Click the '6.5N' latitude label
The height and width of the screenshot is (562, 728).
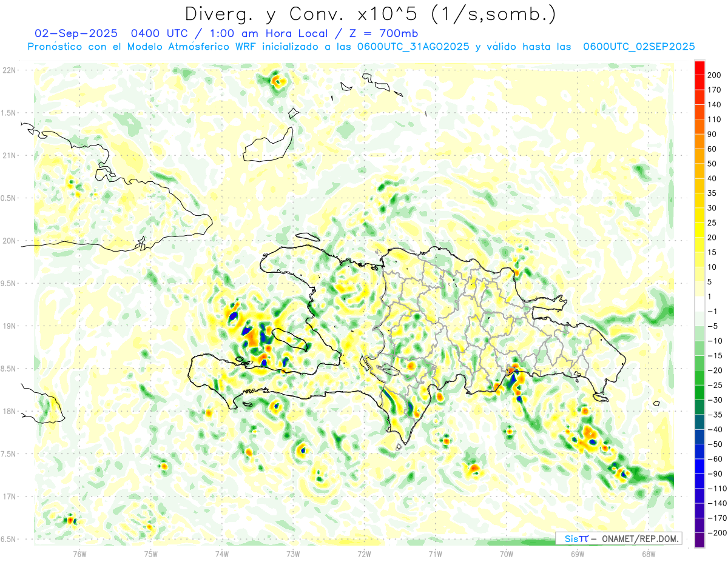tap(9, 539)
